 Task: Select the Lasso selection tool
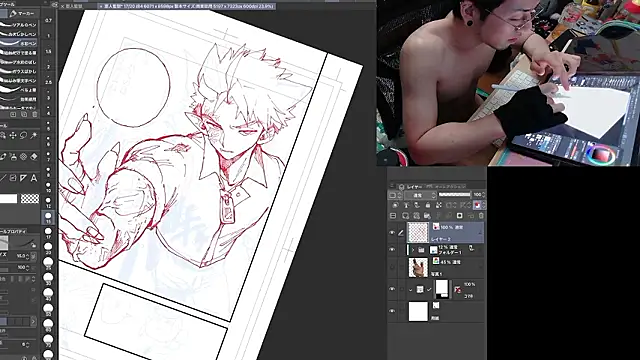[23, 135]
